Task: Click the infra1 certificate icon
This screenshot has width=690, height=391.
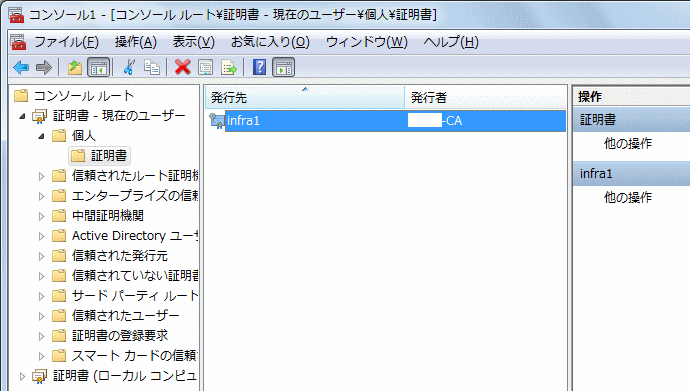Action: click(217, 121)
